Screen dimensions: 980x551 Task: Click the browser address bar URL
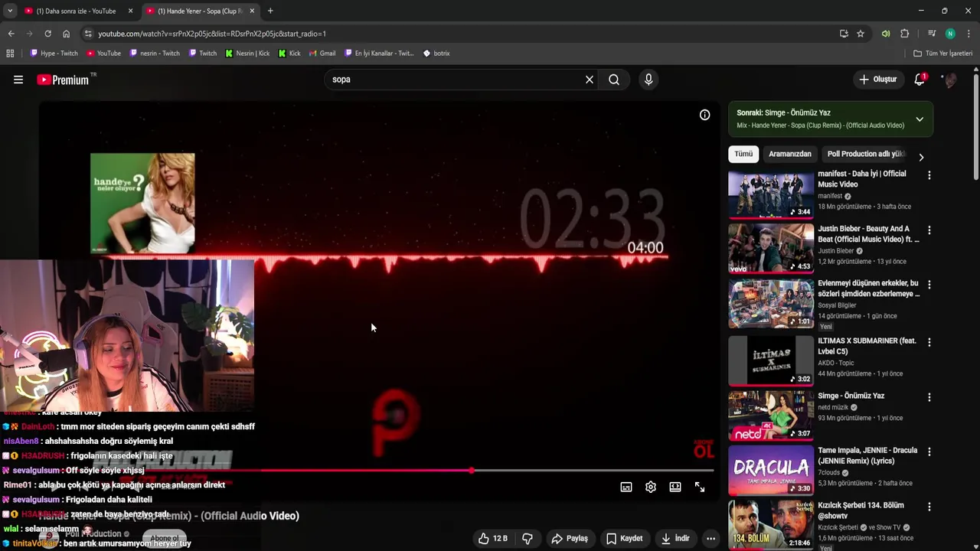pos(212,34)
